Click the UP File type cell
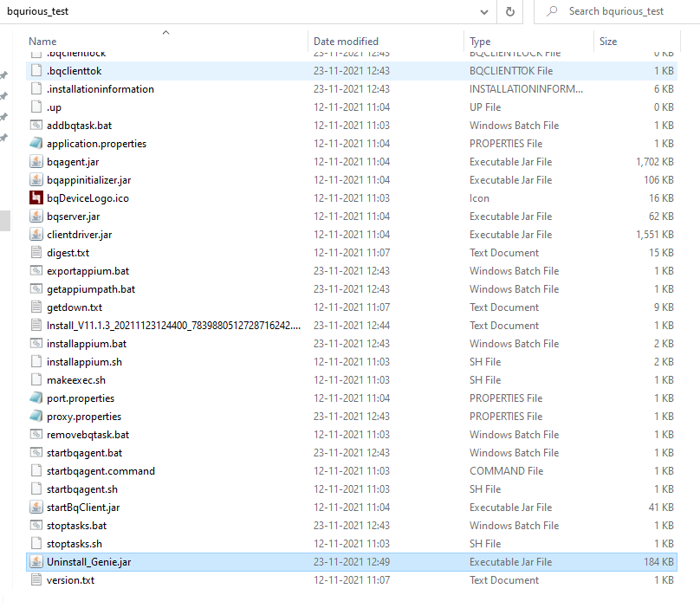700x608 pixels. 485,107
